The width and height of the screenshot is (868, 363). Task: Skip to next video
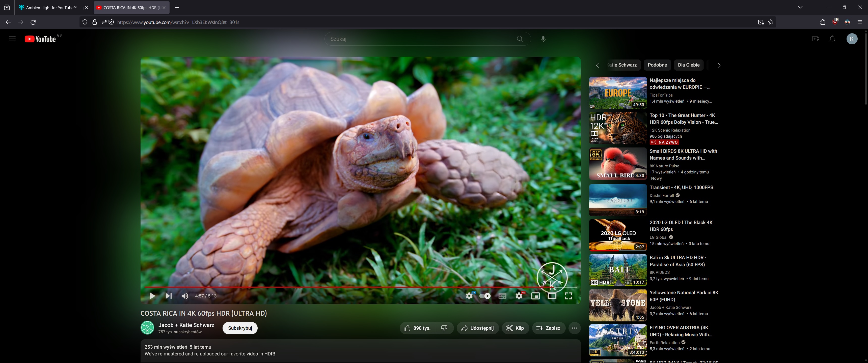(x=169, y=296)
